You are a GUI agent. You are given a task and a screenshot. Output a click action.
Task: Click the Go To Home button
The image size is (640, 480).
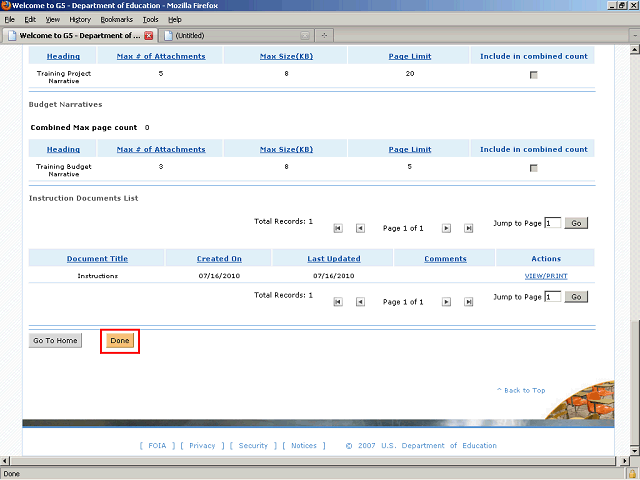55,340
